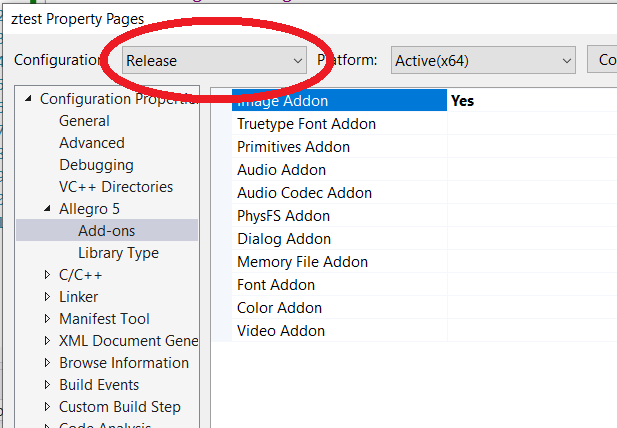
Task: Select the Video Addon property row
Action: pos(281,331)
